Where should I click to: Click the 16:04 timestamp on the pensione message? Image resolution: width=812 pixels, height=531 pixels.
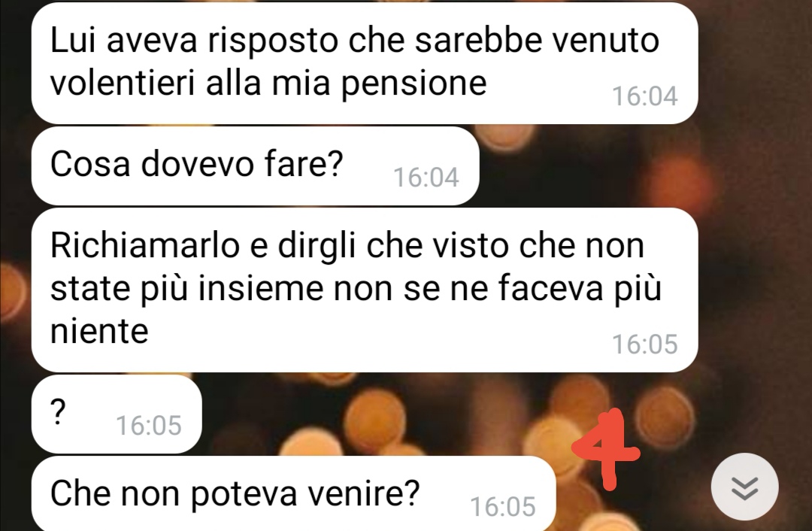pos(645,96)
